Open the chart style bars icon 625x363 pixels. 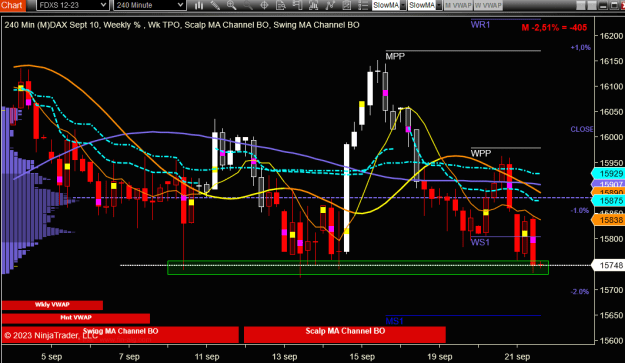(199, 5)
